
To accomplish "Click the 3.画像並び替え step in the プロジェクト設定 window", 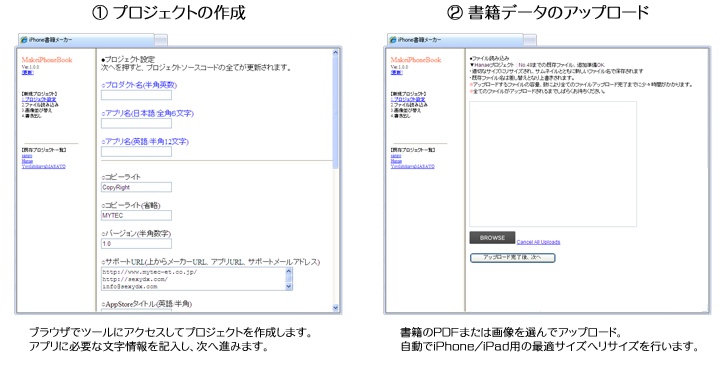I will coord(37,110).
